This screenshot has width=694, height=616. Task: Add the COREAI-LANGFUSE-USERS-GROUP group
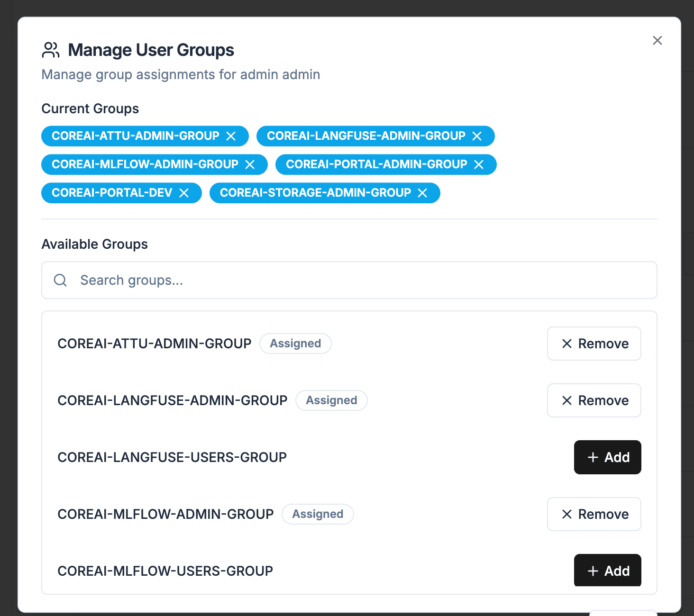pos(607,457)
